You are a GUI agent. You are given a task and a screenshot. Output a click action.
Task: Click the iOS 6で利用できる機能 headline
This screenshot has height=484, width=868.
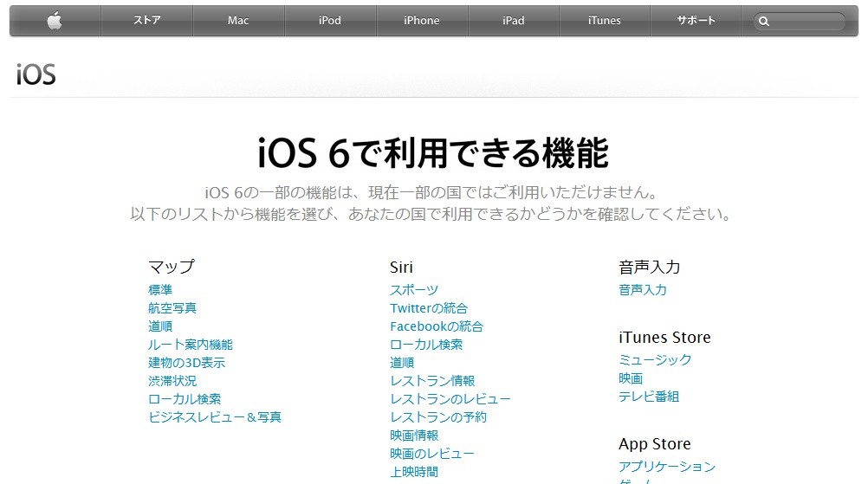(x=433, y=153)
